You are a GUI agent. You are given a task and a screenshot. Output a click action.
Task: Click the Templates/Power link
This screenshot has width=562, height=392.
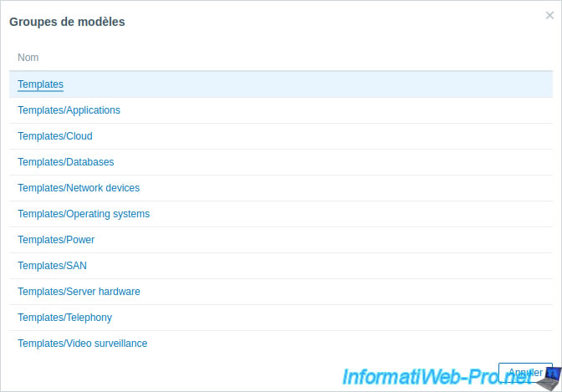point(56,240)
